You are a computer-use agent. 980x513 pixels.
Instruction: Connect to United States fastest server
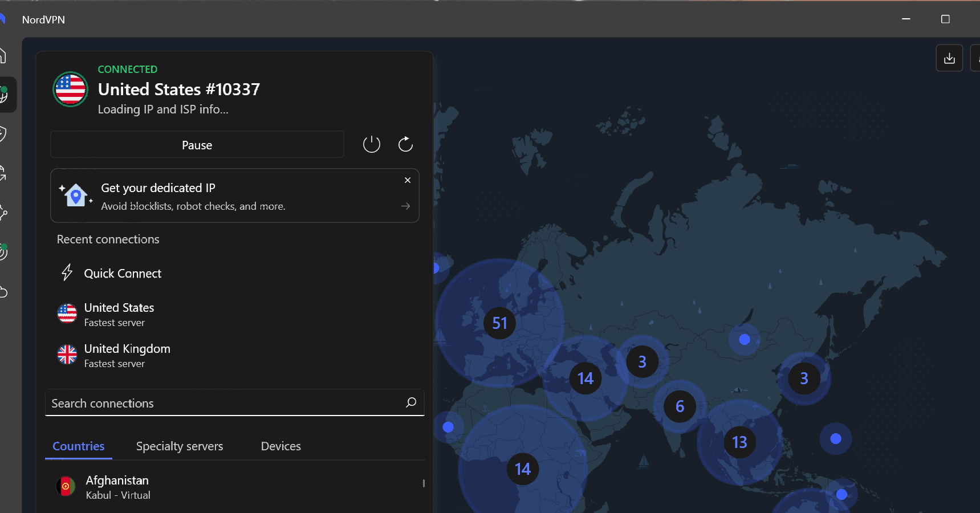pyautogui.click(x=119, y=314)
